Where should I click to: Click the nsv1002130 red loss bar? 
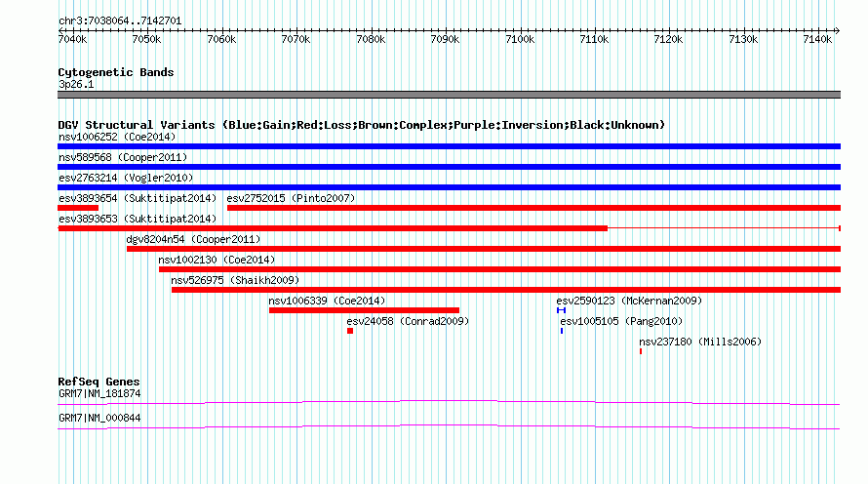coord(500,269)
